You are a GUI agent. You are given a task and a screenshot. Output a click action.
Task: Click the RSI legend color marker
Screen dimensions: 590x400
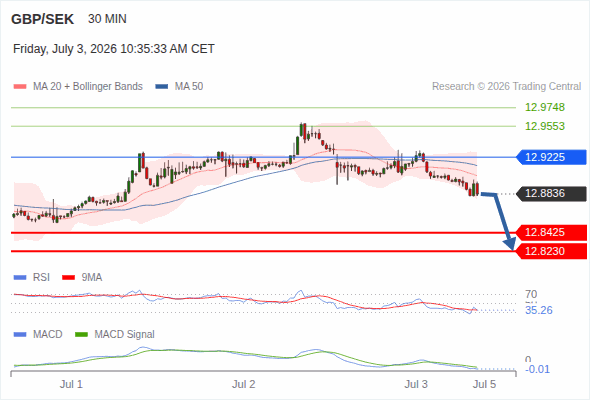click(x=20, y=278)
